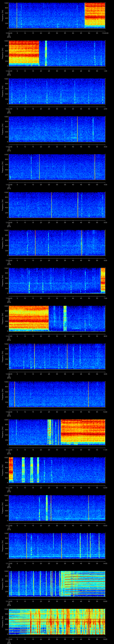Click the 6:00 end label of 13:05:00 row
Screen dimensions: 114x644
pos(105,260)
